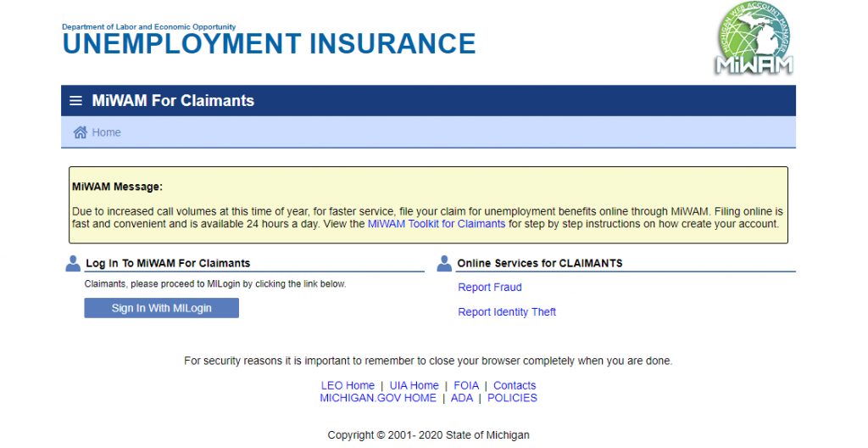Click Department of Labor and Economic Opportunity text
Viewport: 868px width, 448px height.
149,27
